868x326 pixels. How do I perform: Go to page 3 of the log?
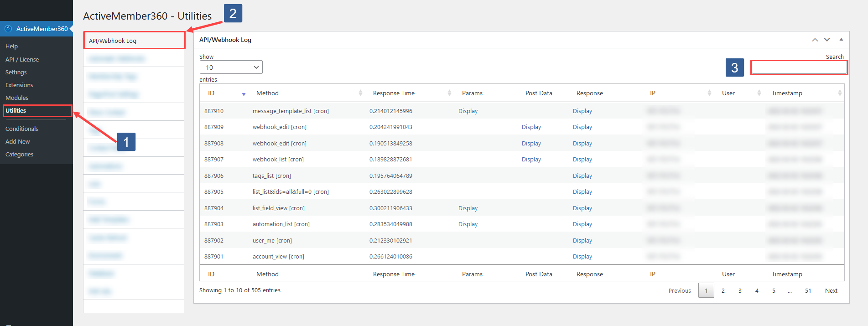(740, 290)
